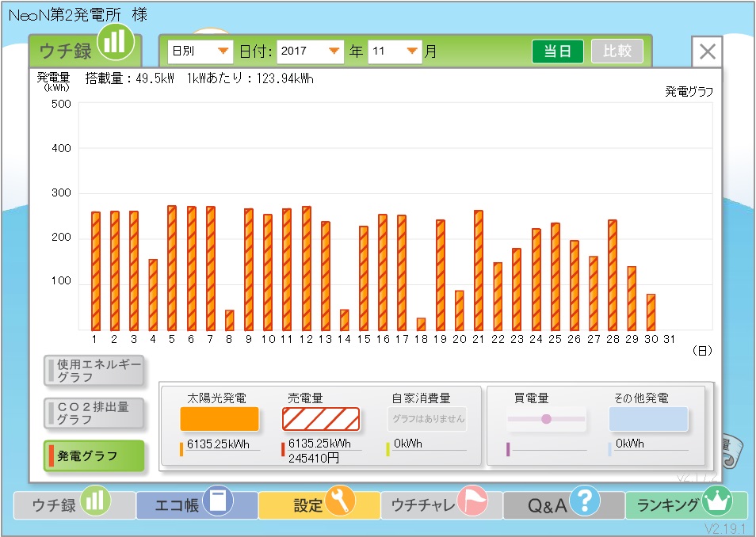756x537 pixels.
Task: Click the 1kWあたり：123.94kWh text
Action: 250,78
